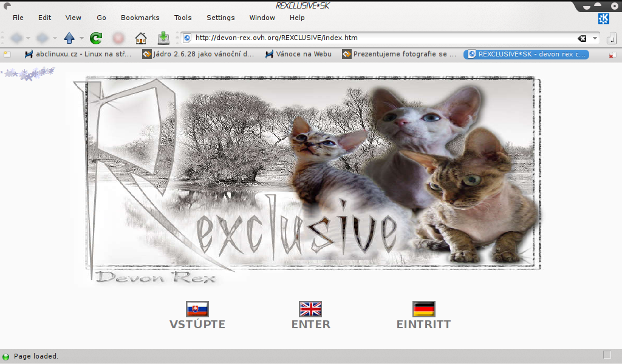Open the Go menu
Image resolution: width=622 pixels, height=364 pixels.
click(101, 18)
